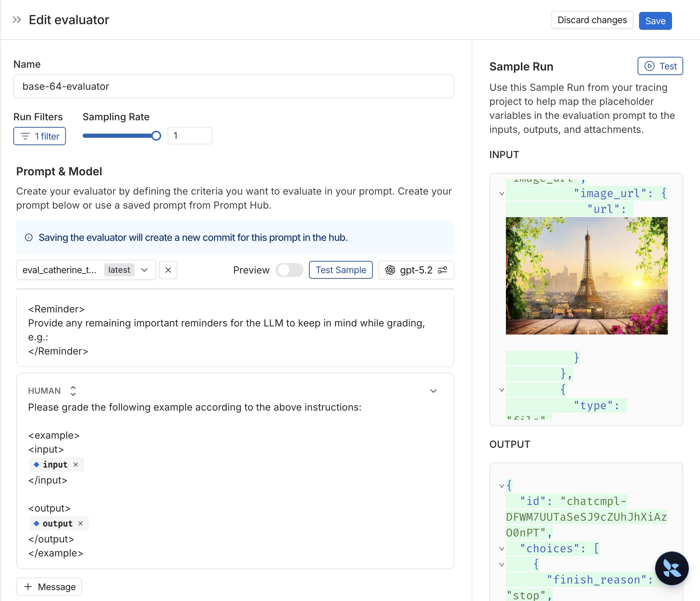Collapse the image_url object in INPUT

click(502, 194)
